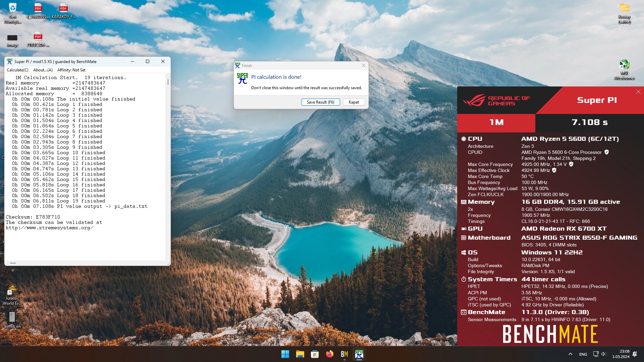
Task: Click the OS Windows logo icon
Action: click(464, 252)
